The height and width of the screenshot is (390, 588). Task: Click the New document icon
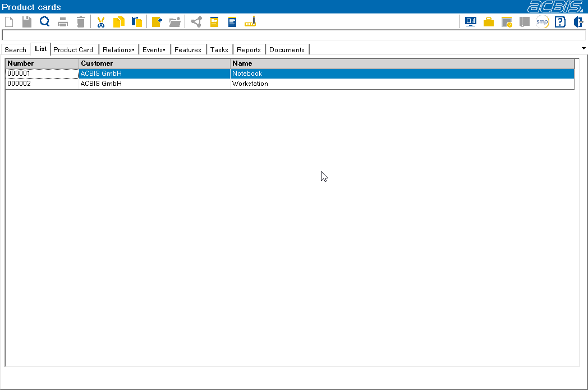(x=9, y=22)
